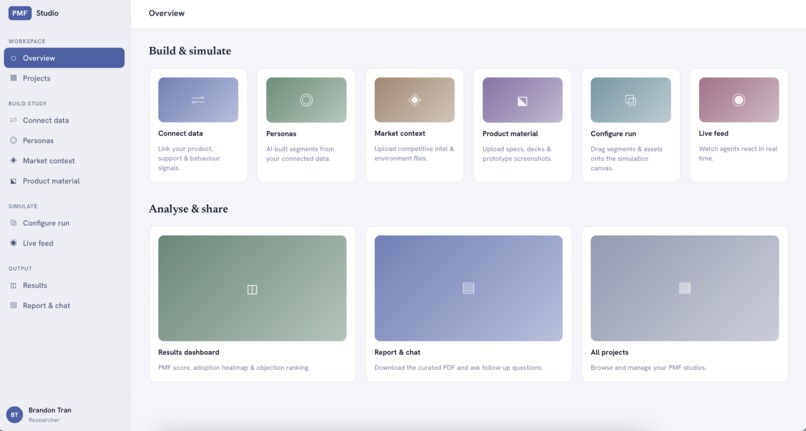
Task: Click the Product material icon in sidebar
Action: [x=13, y=181]
